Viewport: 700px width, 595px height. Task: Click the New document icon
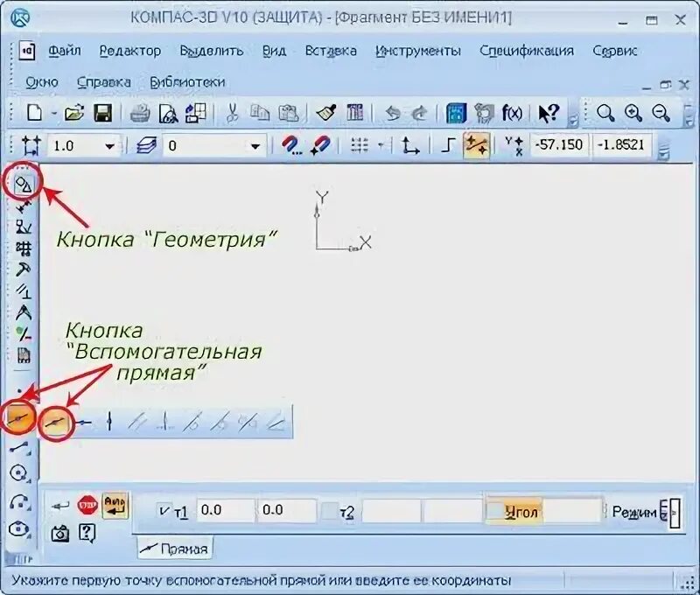[x=35, y=114]
